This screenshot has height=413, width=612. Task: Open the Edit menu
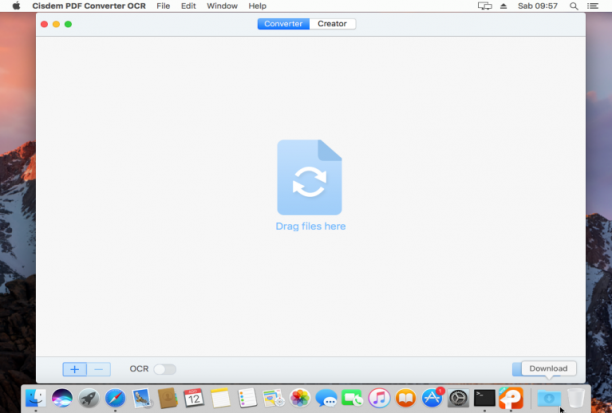(x=189, y=6)
